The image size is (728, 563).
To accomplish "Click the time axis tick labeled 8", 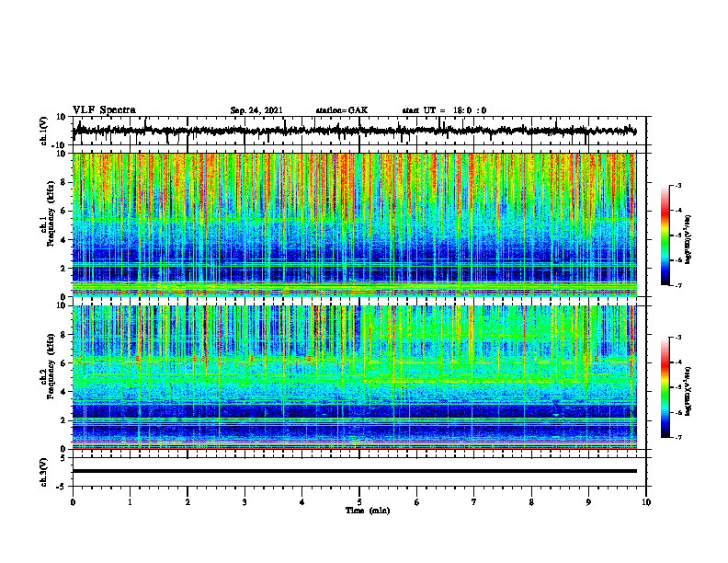I will (x=531, y=502).
